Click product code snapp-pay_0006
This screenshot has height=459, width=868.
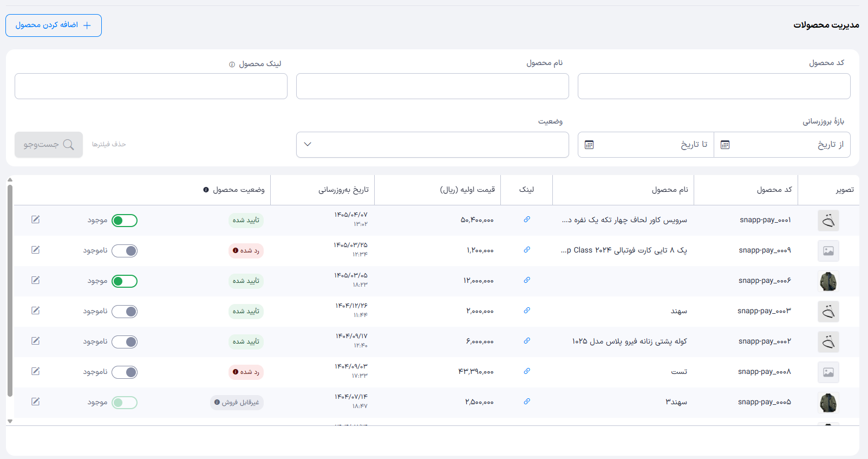(x=765, y=281)
